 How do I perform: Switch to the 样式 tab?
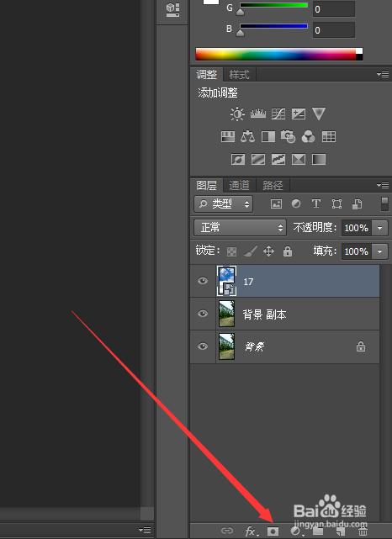pos(240,75)
